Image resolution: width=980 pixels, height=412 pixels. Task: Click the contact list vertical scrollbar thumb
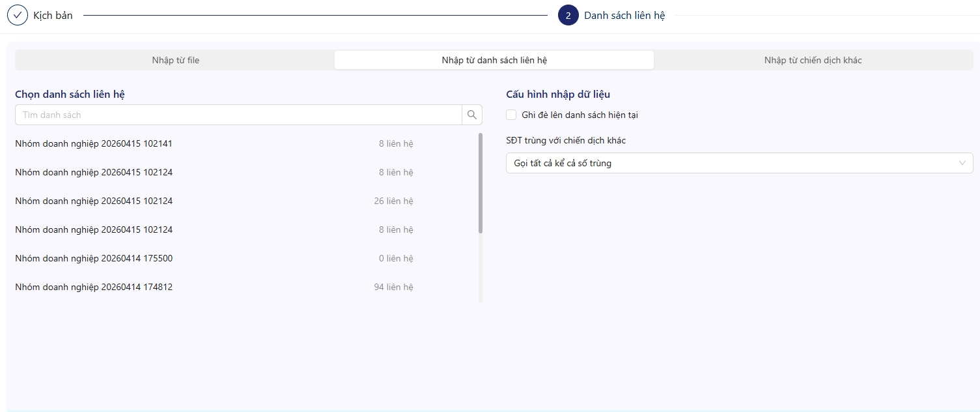click(481, 183)
